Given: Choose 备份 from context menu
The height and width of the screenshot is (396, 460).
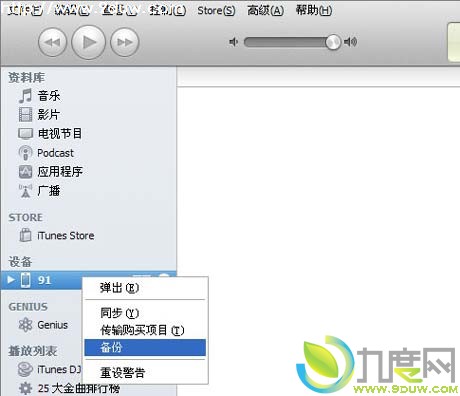Looking at the screenshot, I should point(145,348).
